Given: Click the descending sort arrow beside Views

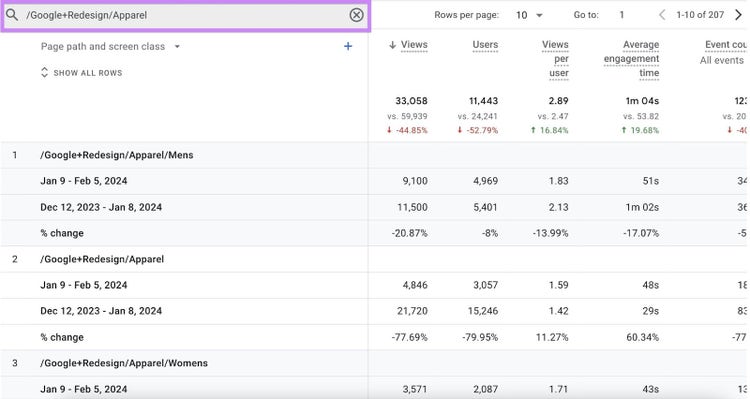Looking at the screenshot, I should (392, 45).
